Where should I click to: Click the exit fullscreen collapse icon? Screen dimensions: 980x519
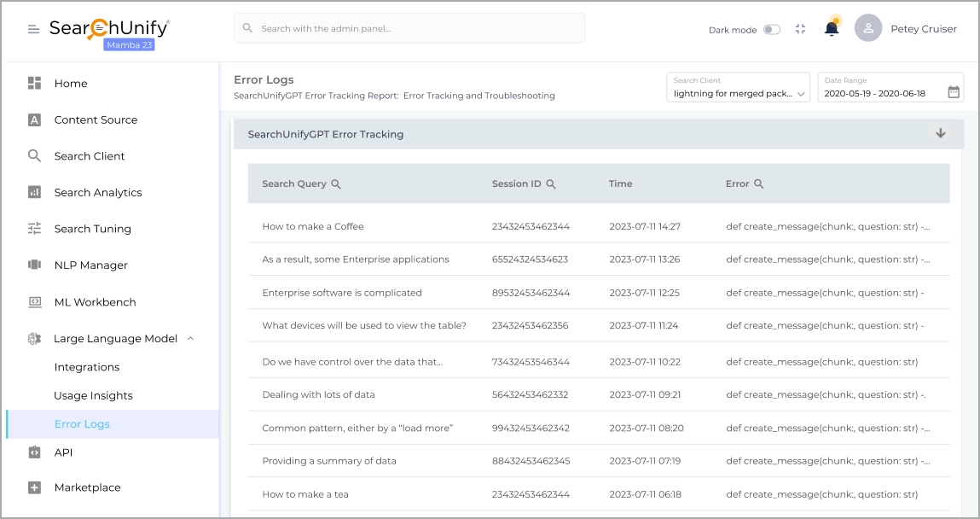coord(800,29)
